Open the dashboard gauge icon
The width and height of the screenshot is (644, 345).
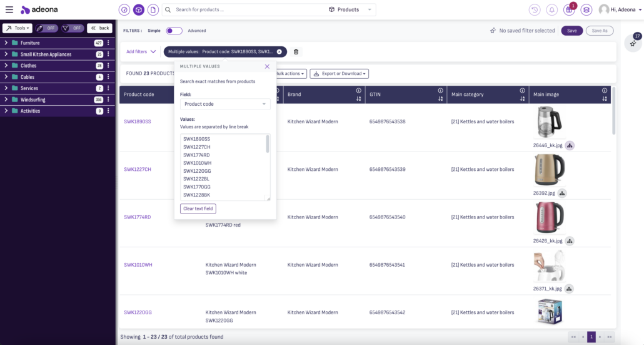[124, 9]
